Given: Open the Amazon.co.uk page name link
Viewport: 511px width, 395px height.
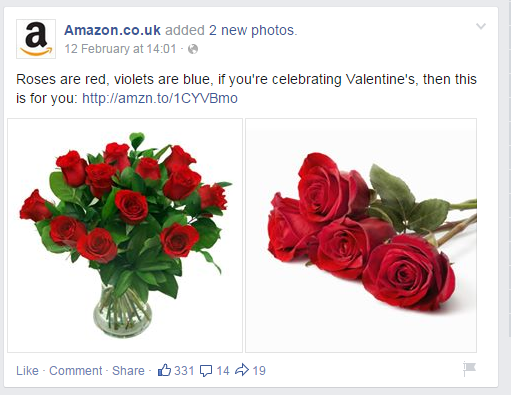Looking at the screenshot, I should click(x=112, y=30).
